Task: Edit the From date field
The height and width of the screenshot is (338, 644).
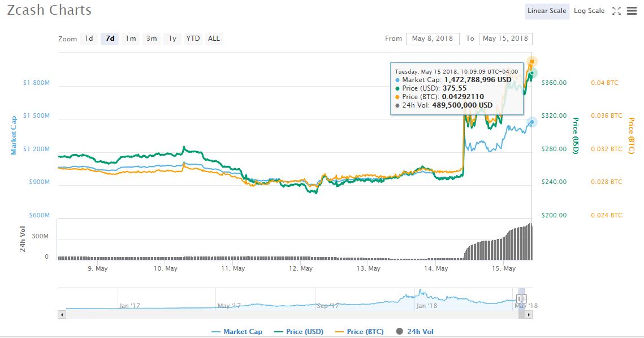Action: tap(433, 38)
